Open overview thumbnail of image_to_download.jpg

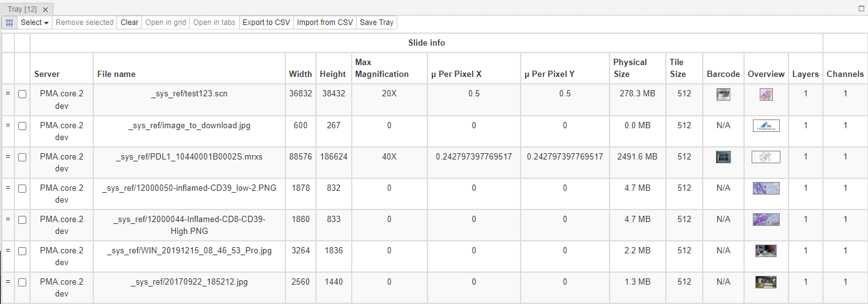[x=766, y=126]
